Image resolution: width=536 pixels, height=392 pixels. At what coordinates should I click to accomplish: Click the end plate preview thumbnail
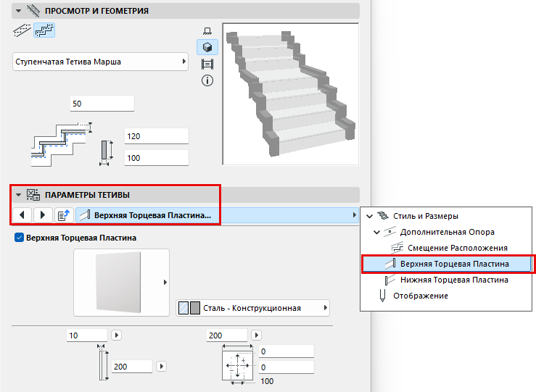click(x=118, y=282)
